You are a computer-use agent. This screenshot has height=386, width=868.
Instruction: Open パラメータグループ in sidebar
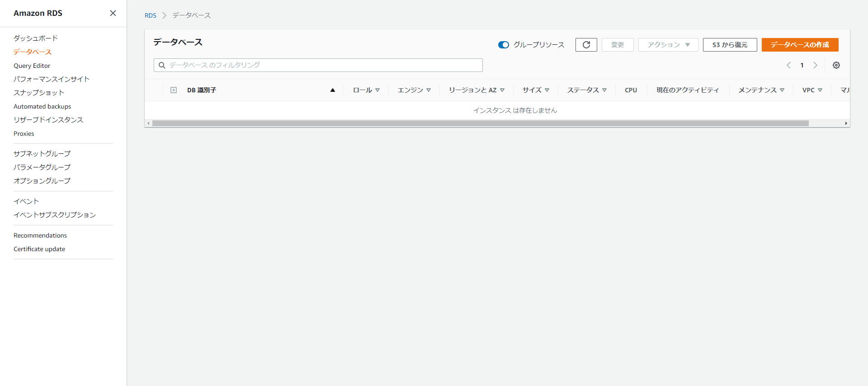pos(42,167)
